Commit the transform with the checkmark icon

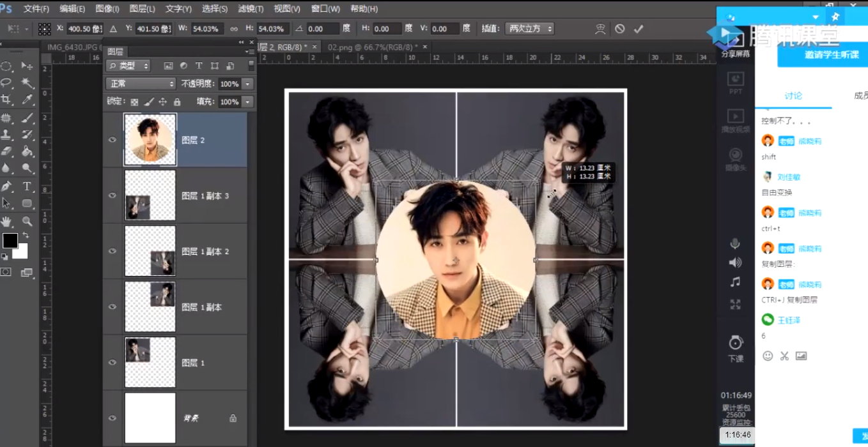tap(638, 29)
